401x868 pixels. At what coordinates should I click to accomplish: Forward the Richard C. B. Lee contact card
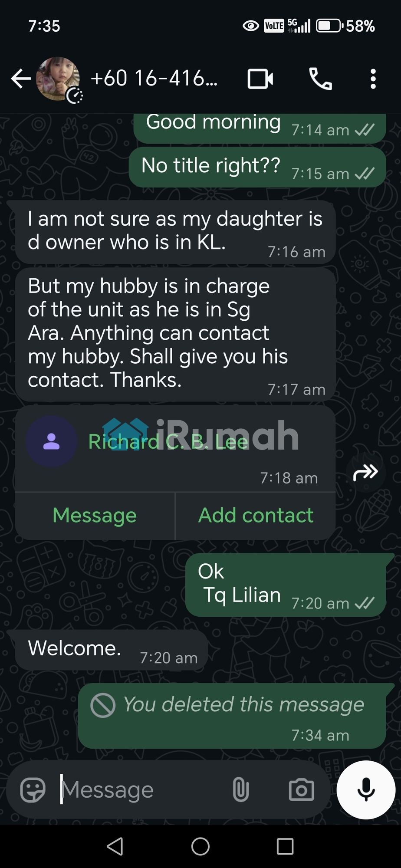click(x=365, y=473)
